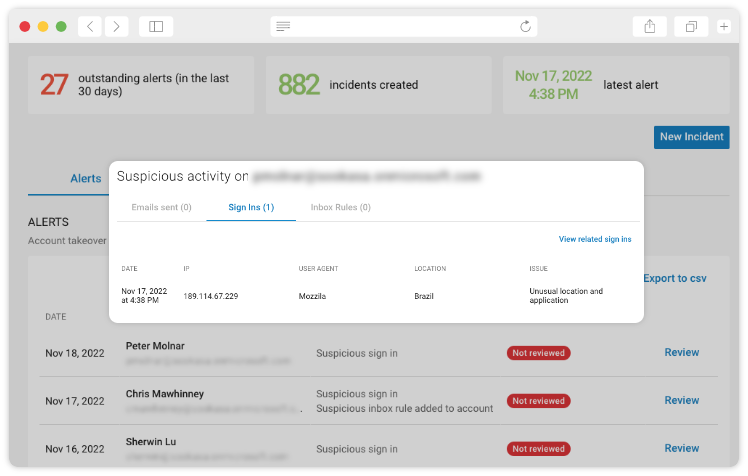
Task: Click Not reviewed badge for Peter Molnar
Action: coord(538,353)
